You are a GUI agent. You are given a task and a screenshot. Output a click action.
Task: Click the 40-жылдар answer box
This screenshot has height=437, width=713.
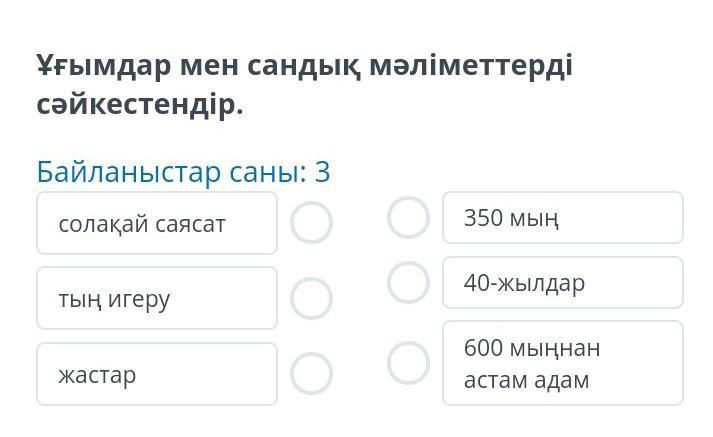(x=562, y=283)
